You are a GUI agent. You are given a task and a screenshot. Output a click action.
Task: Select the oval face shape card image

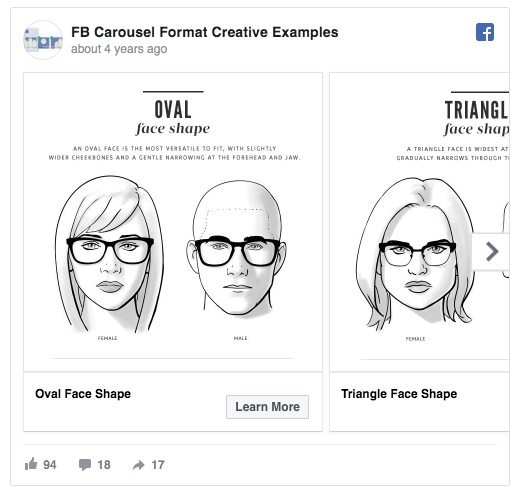click(x=173, y=222)
